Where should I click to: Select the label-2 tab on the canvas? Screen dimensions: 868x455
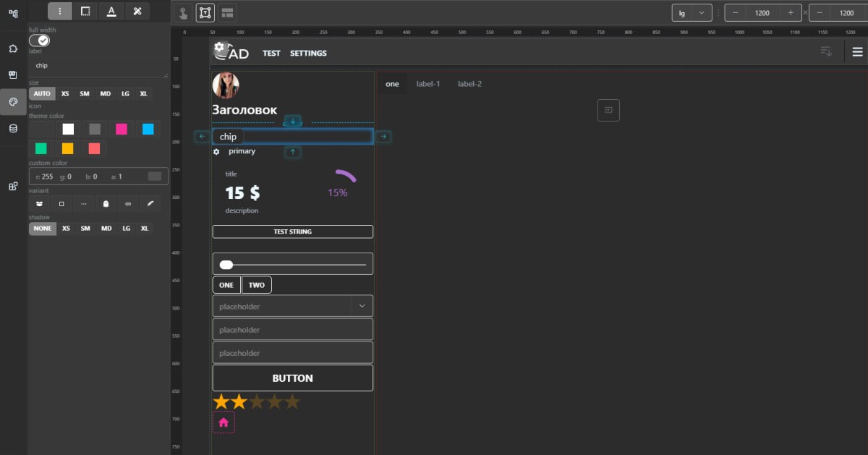point(470,84)
